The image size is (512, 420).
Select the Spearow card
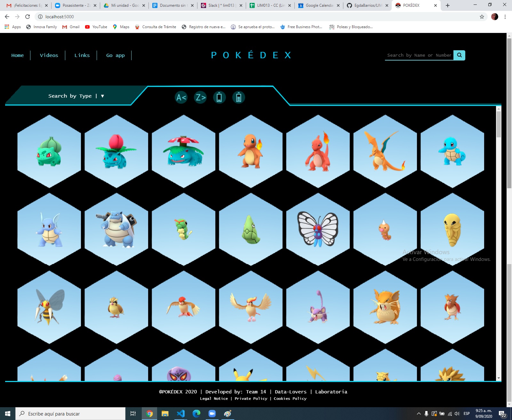(452, 307)
